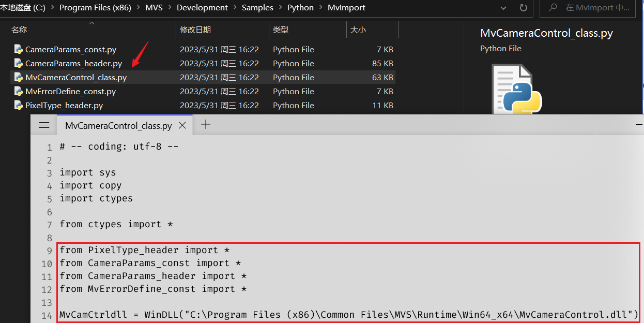Screen dimensions: 644x323
Task: Expand chevron after Samples breadcrumb
Action: [281, 8]
